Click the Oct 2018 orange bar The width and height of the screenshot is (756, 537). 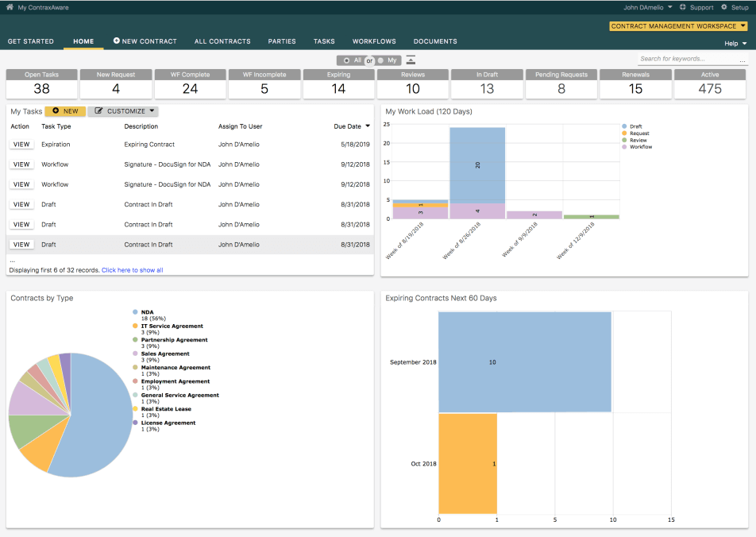(x=468, y=464)
